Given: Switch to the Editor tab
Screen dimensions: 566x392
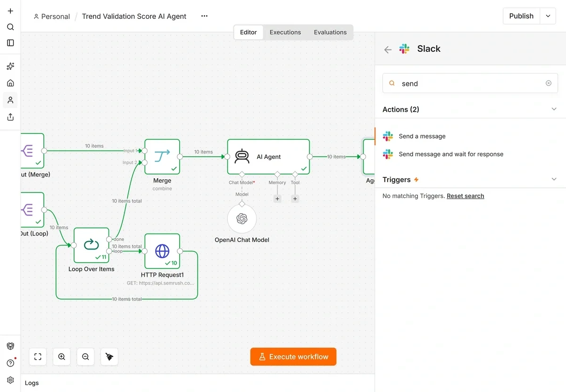Looking at the screenshot, I should coord(249,32).
